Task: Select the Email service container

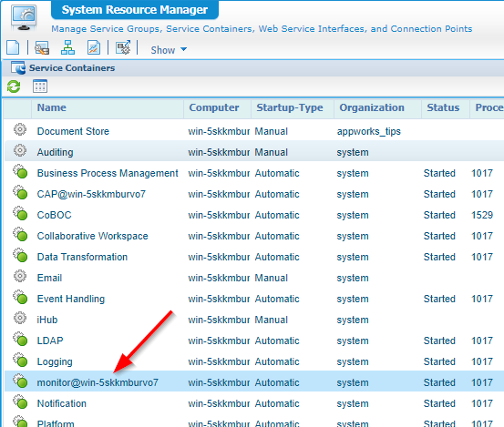Action: click(254, 278)
